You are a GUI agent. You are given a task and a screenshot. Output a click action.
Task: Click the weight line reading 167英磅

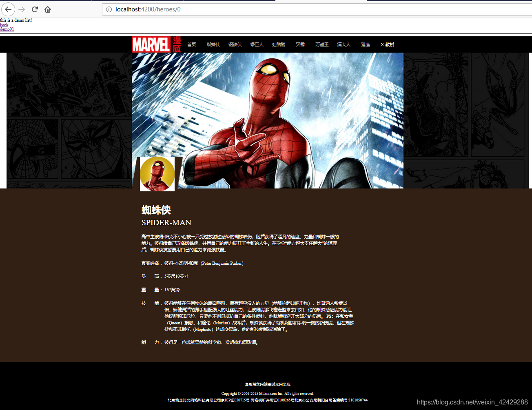click(161, 290)
